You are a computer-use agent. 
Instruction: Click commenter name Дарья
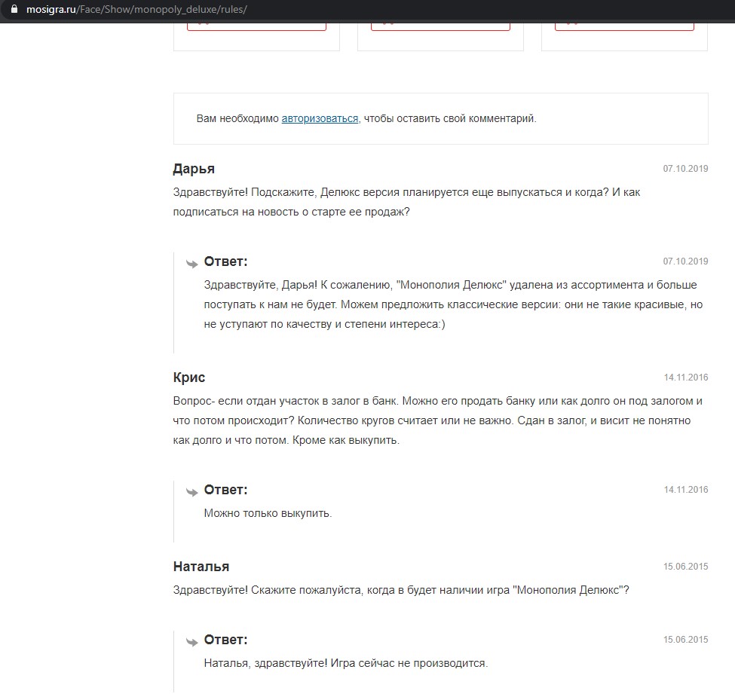[x=194, y=169]
